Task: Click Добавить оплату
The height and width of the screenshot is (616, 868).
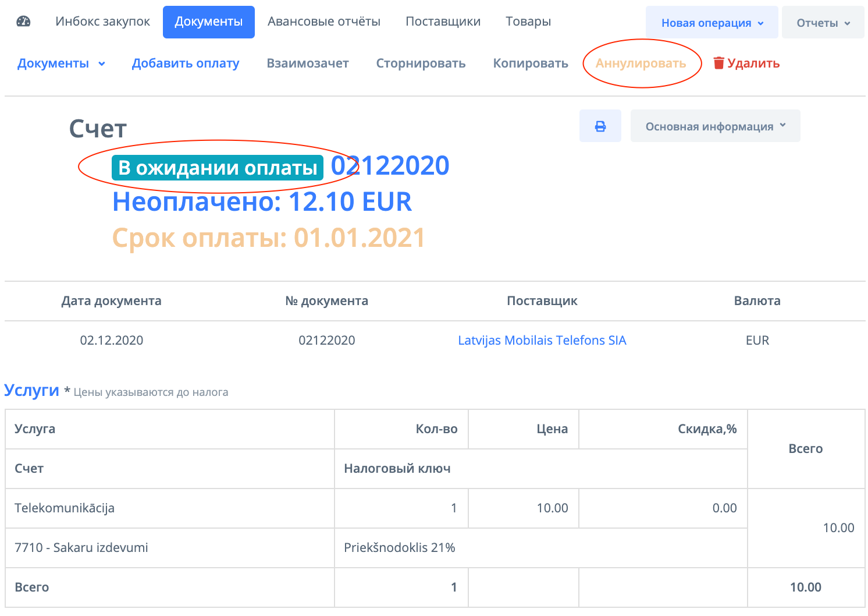Action: point(186,63)
